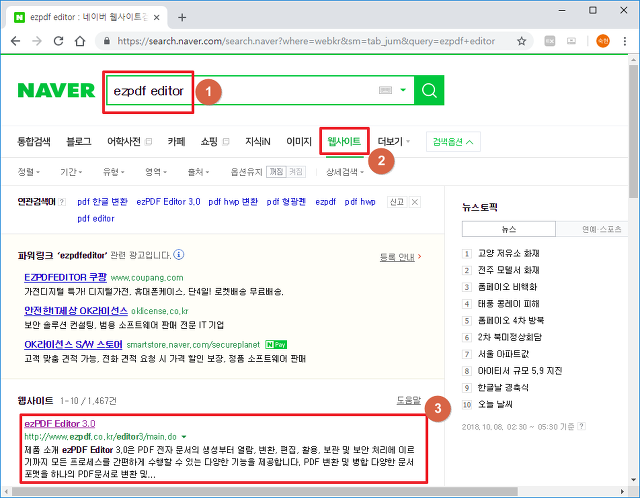Go back with the browser back arrow
The width and height of the screenshot is (640, 498).
pos(16,41)
